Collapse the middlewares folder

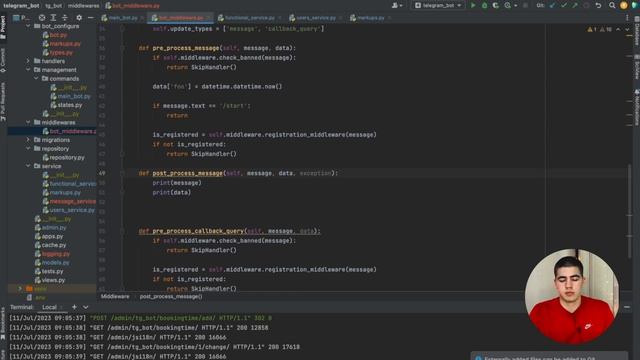tap(28, 122)
